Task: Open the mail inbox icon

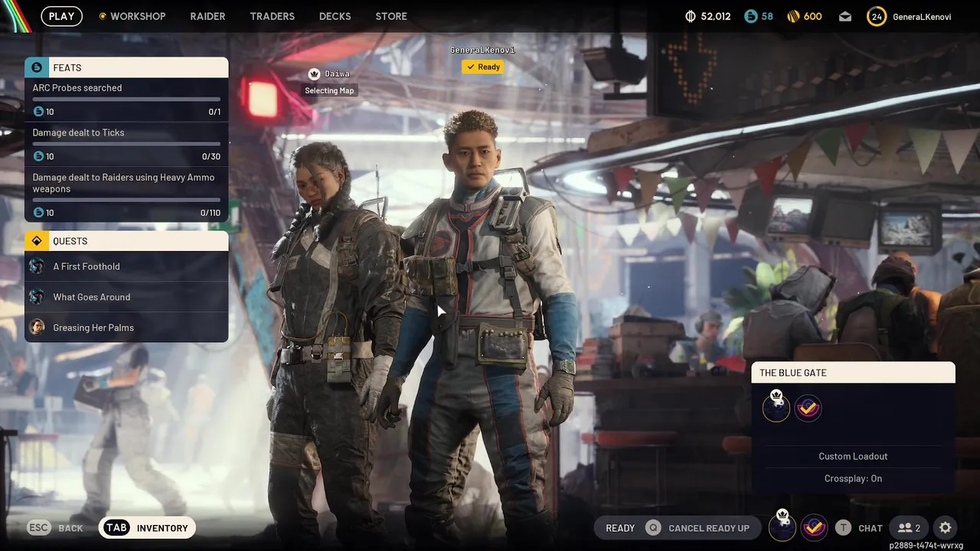Action: point(845,17)
